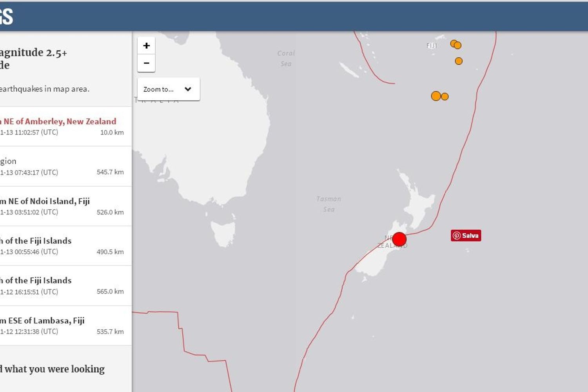Select the lone orange marker southeast of Fiji label

[x=459, y=61]
